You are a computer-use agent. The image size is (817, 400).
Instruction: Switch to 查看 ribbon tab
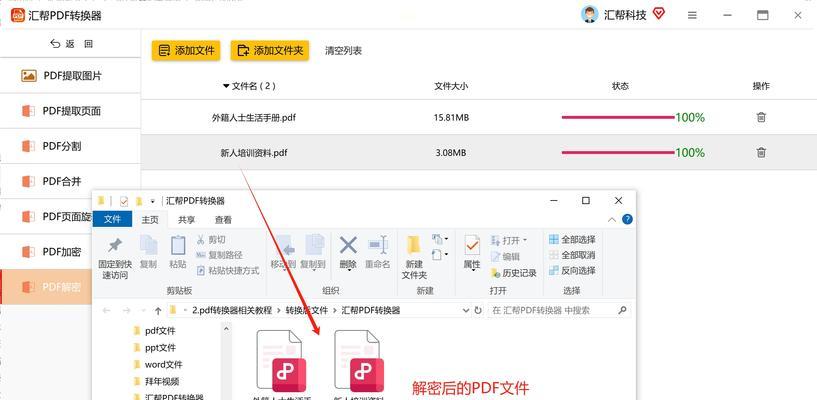(x=223, y=220)
